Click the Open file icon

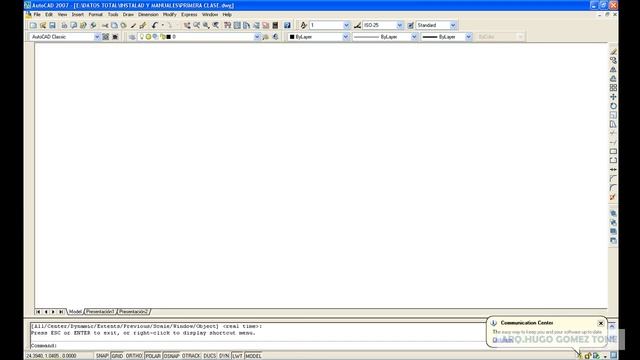click(42, 25)
